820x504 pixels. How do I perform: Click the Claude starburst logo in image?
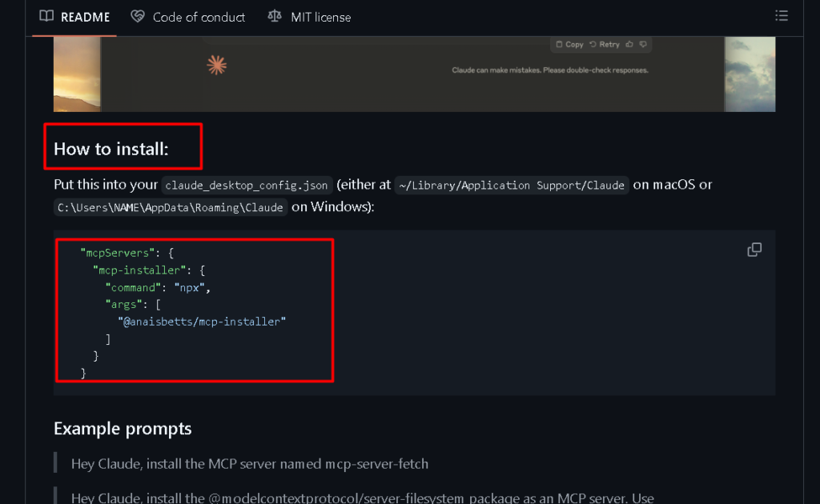tap(216, 66)
